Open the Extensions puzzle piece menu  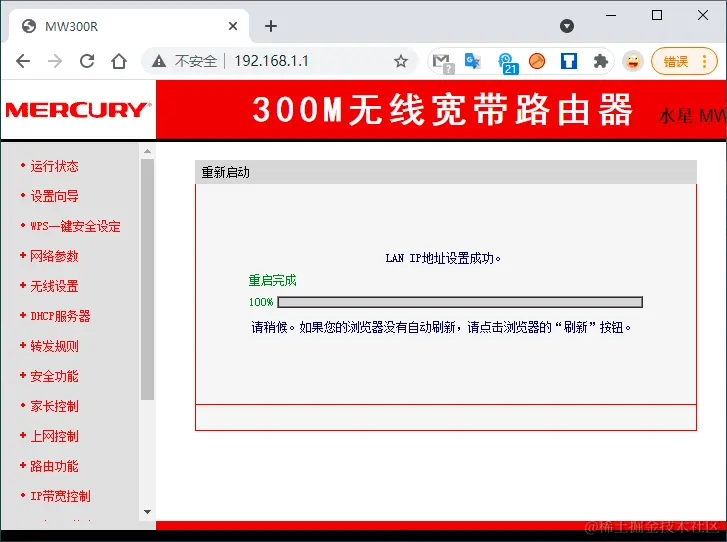pyautogui.click(x=600, y=61)
